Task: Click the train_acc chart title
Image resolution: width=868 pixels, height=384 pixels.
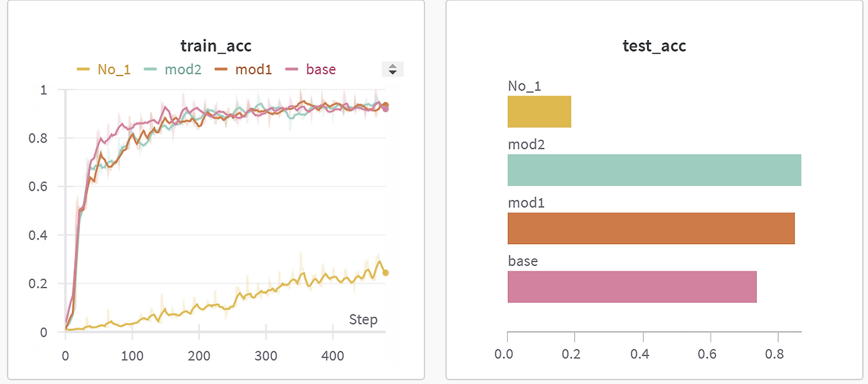Action: pos(216,46)
